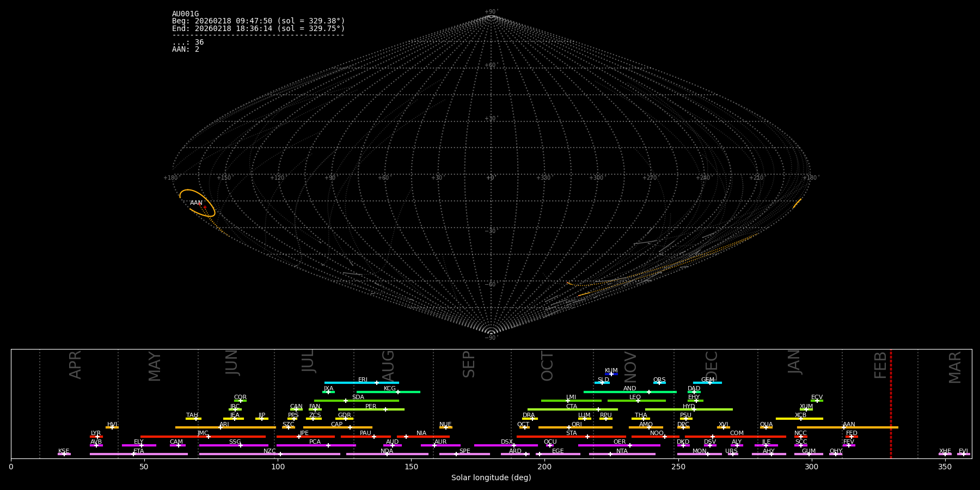Click the red dashed current-date line

[891, 404]
